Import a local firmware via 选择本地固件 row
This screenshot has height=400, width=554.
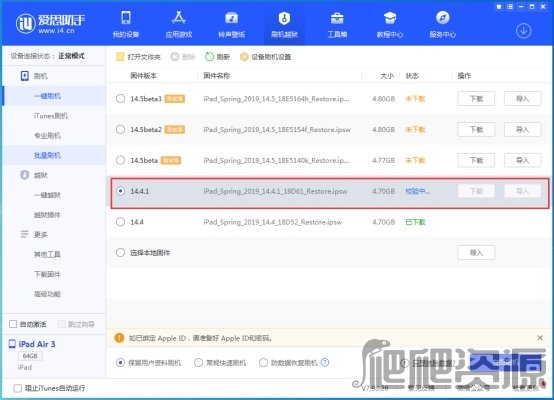(x=476, y=253)
